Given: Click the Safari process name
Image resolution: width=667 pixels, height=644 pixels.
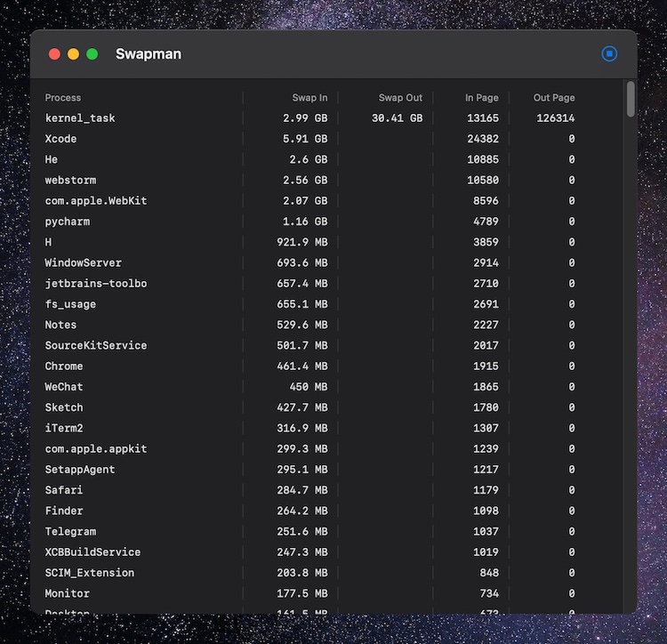Looking at the screenshot, I should [64, 490].
